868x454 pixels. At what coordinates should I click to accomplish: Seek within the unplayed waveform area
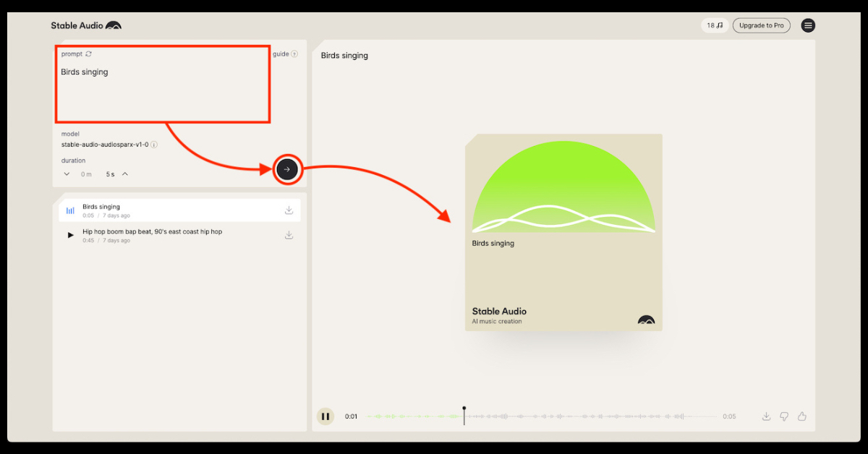(591, 416)
